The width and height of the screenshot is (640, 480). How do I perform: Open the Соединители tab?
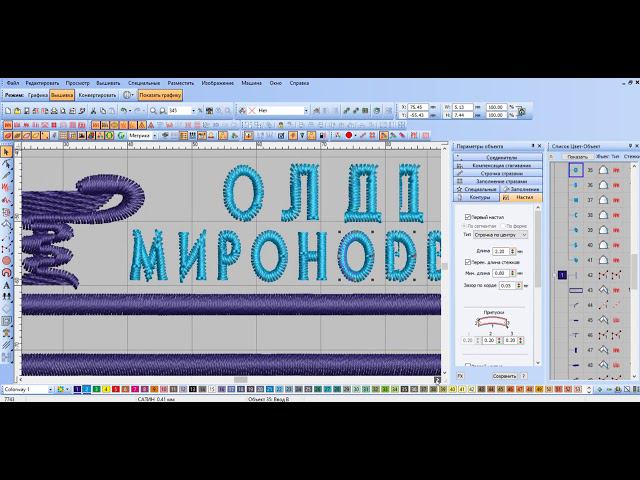click(498, 158)
